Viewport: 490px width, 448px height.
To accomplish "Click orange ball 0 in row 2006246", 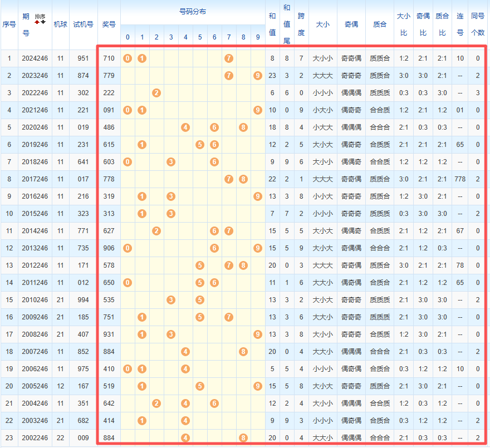I will tap(128, 368).
